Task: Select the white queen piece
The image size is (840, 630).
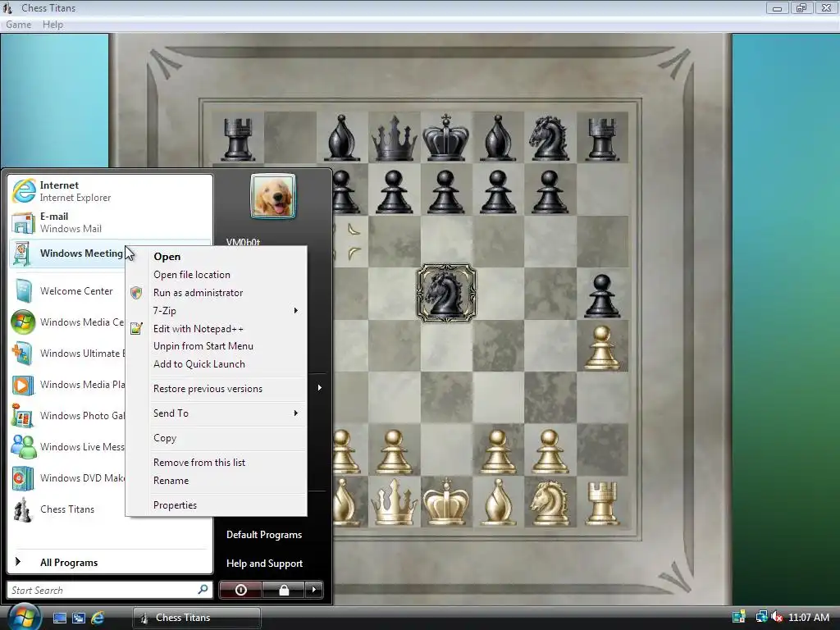Action: tap(395, 503)
